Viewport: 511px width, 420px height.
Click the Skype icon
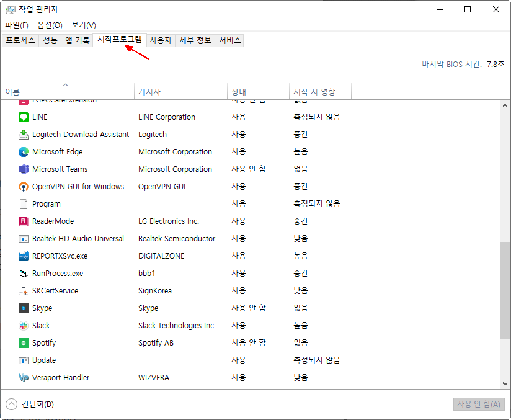click(24, 308)
